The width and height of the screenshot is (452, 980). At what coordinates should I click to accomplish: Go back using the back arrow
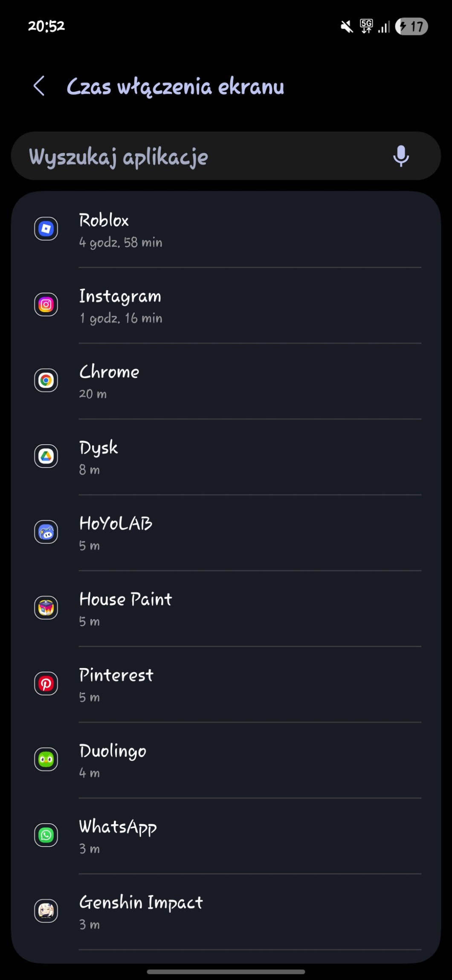point(39,86)
